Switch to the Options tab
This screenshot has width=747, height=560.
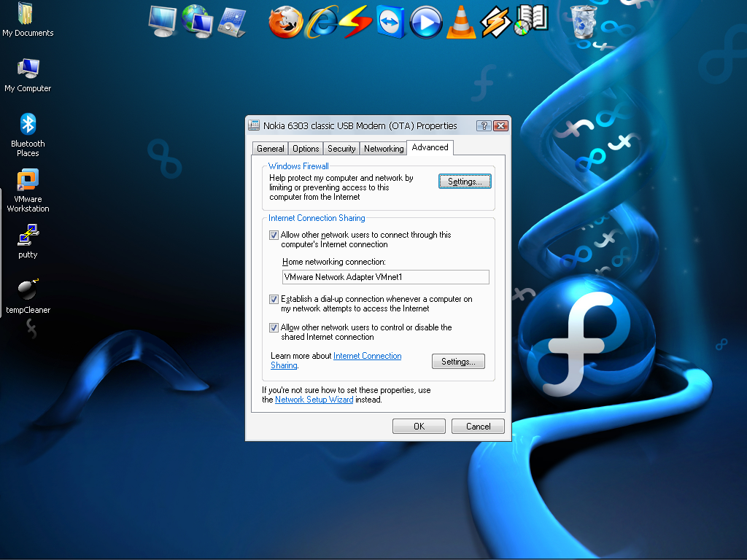[306, 149]
